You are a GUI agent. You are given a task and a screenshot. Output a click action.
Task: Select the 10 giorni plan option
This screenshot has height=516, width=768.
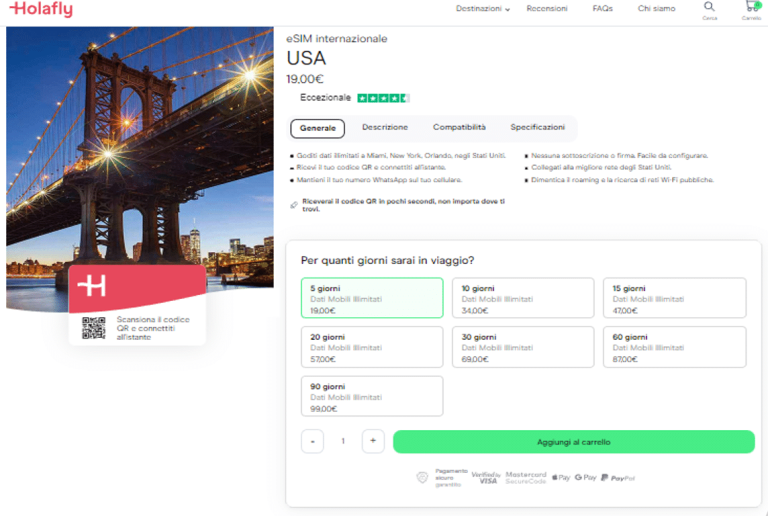pos(522,298)
